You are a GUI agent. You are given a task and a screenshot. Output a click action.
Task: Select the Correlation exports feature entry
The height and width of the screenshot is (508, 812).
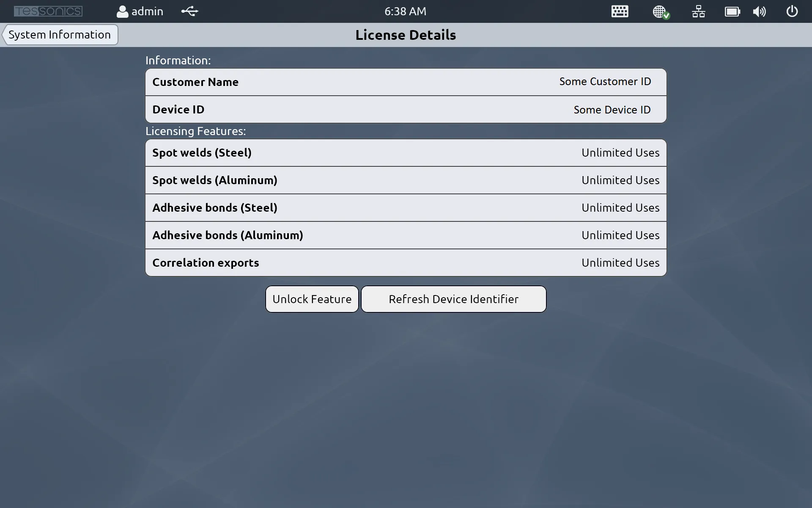pos(405,262)
